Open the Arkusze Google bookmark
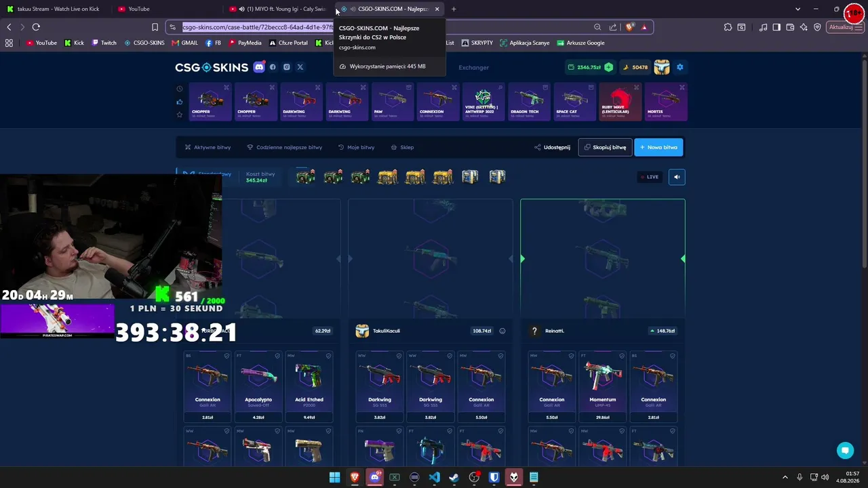The height and width of the screenshot is (488, 868). click(x=580, y=43)
